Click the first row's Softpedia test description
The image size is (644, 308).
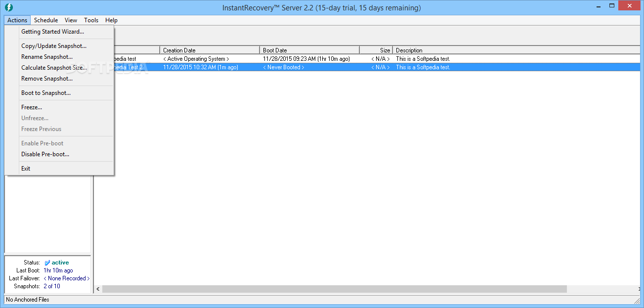tap(423, 59)
